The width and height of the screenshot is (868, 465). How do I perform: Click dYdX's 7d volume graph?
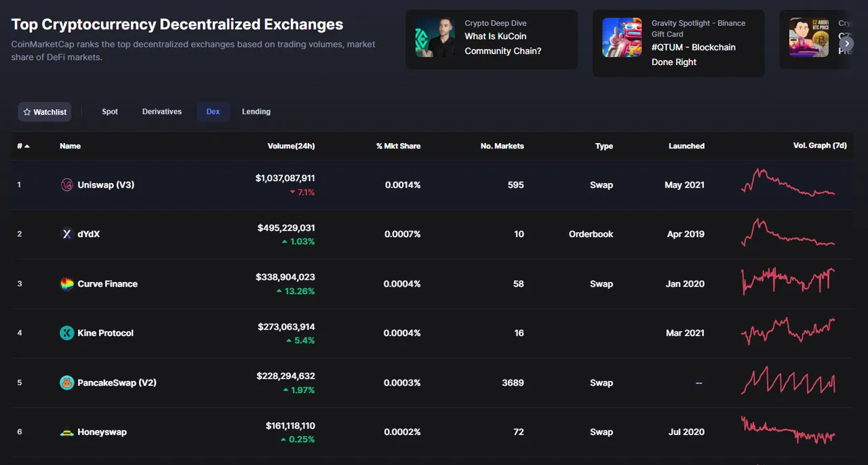pyautogui.click(x=788, y=232)
